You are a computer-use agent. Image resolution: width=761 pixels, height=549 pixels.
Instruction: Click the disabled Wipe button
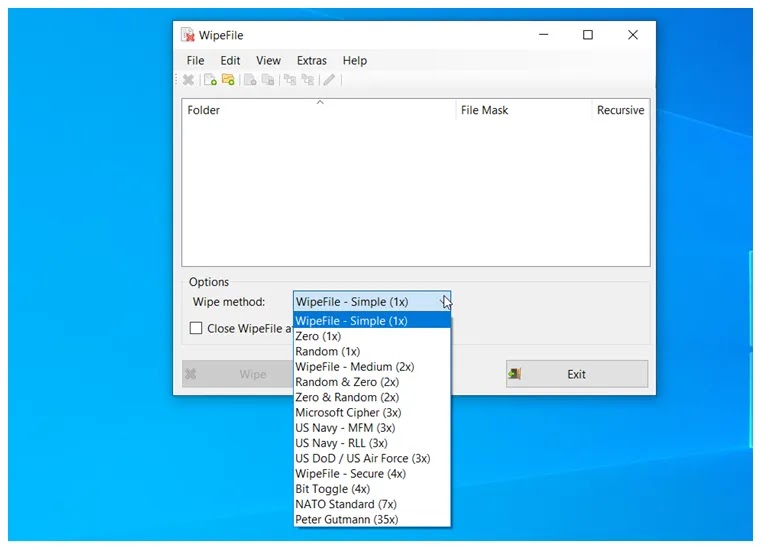click(x=238, y=374)
